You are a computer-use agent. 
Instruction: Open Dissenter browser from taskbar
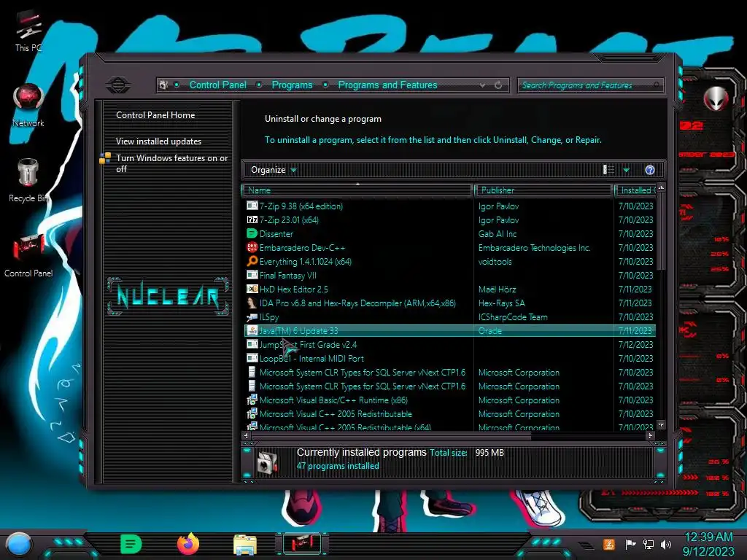131,544
